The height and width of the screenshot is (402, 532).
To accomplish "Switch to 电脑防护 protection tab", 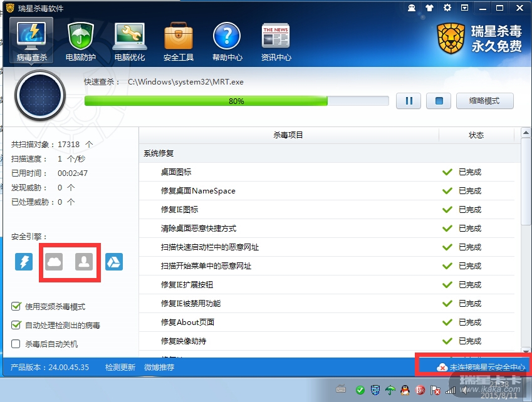I will pos(80,41).
